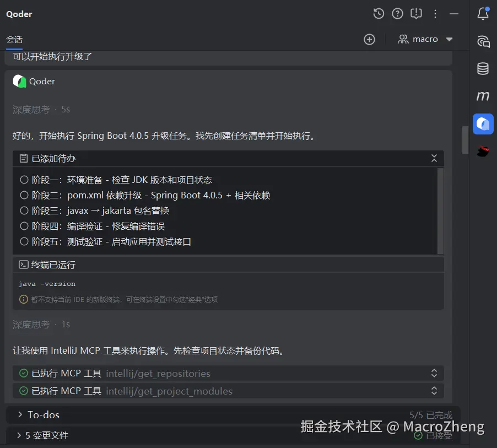Toggle the 阶段五 测试验证 todo circle
The height and width of the screenshot is (448, 497).
(24, 241)
